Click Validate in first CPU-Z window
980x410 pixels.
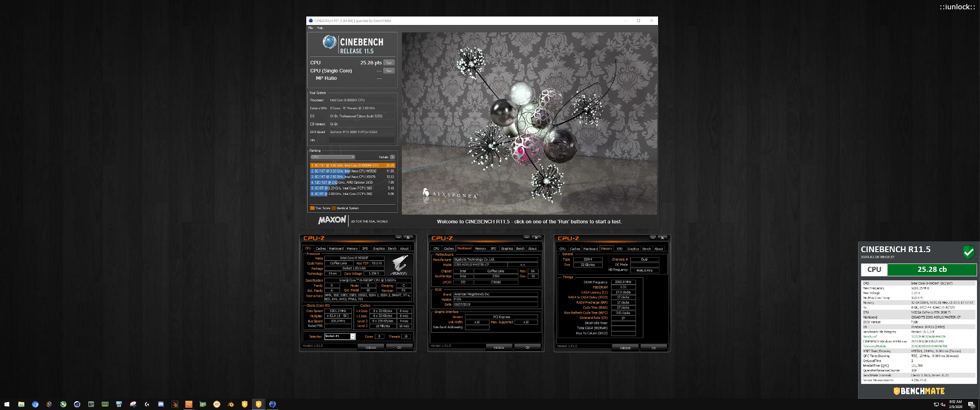[x=371, y=347]
